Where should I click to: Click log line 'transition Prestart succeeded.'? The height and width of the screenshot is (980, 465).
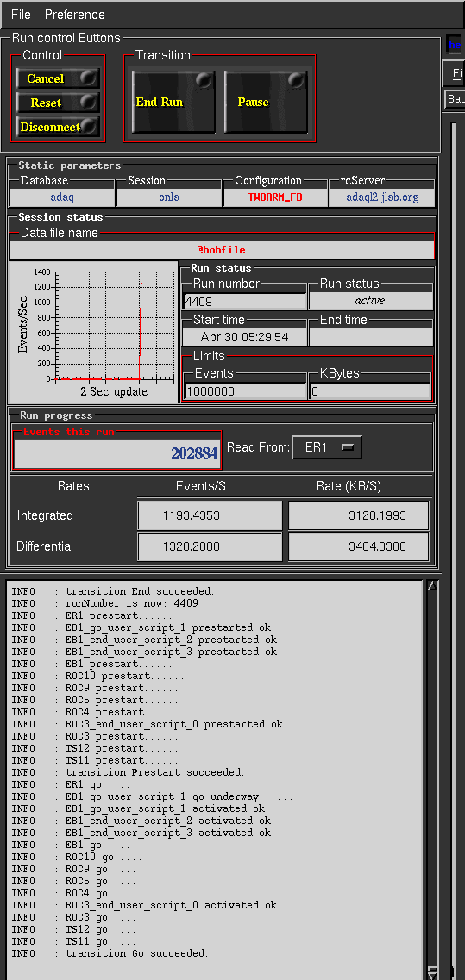155,772
